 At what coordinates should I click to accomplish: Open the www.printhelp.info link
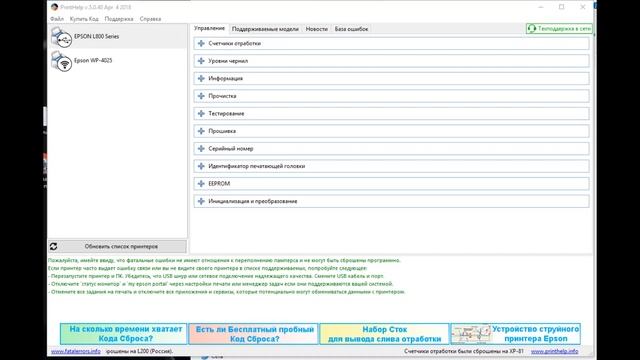[x=554, y=351]
